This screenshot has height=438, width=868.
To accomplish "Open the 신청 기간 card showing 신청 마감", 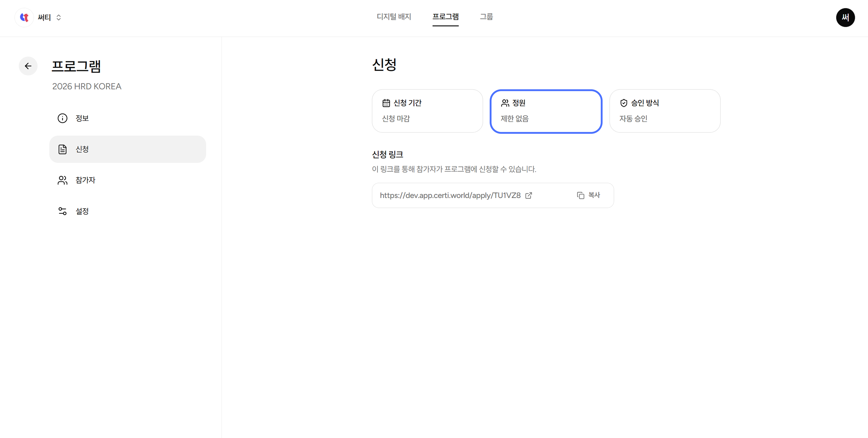I will point(427,111).
